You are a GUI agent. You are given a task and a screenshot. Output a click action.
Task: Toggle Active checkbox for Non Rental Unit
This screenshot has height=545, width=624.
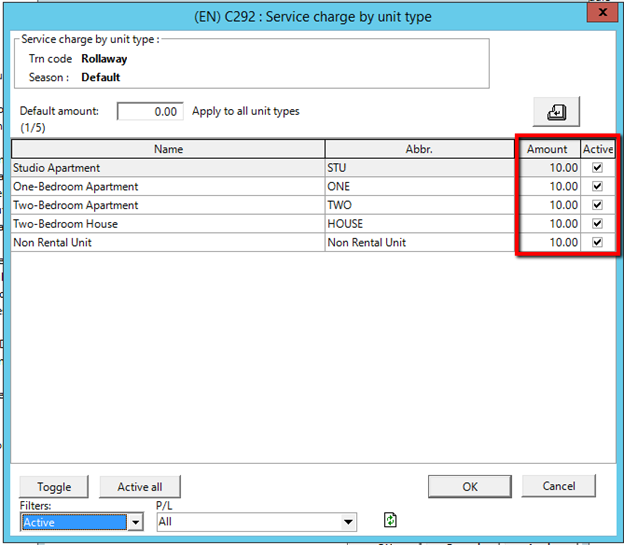598,242
